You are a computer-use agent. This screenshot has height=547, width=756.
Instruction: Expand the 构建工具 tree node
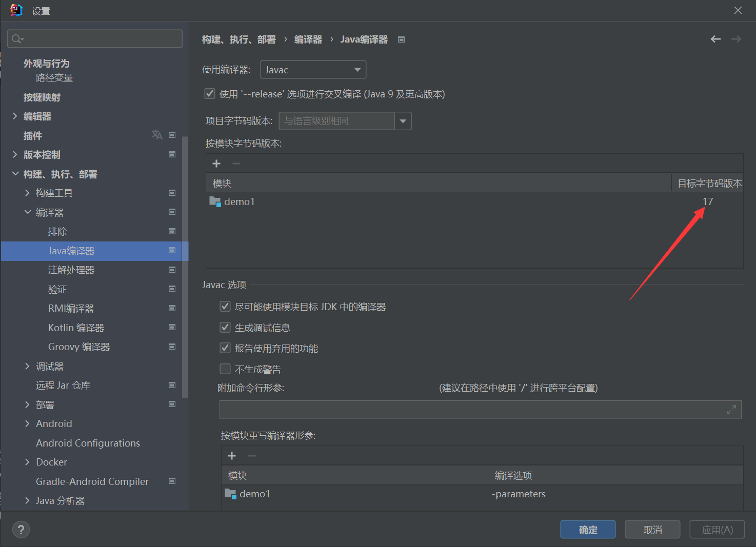(27, 193)
